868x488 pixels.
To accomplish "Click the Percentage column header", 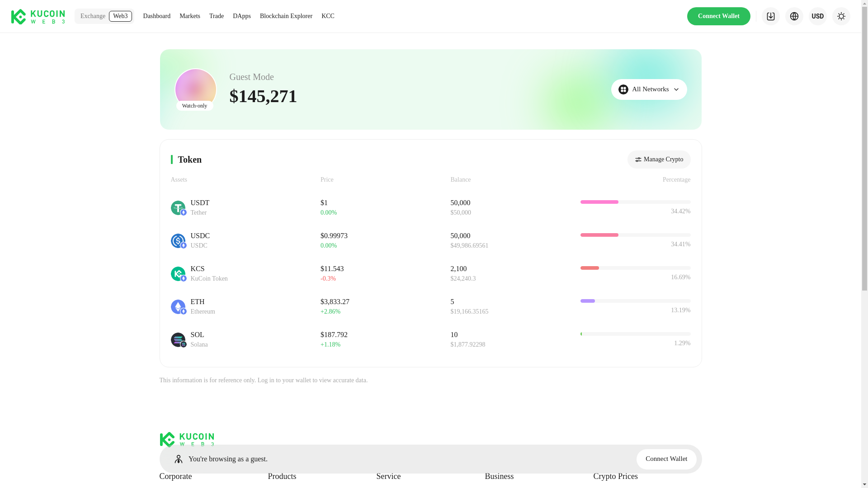I will 676,180.
